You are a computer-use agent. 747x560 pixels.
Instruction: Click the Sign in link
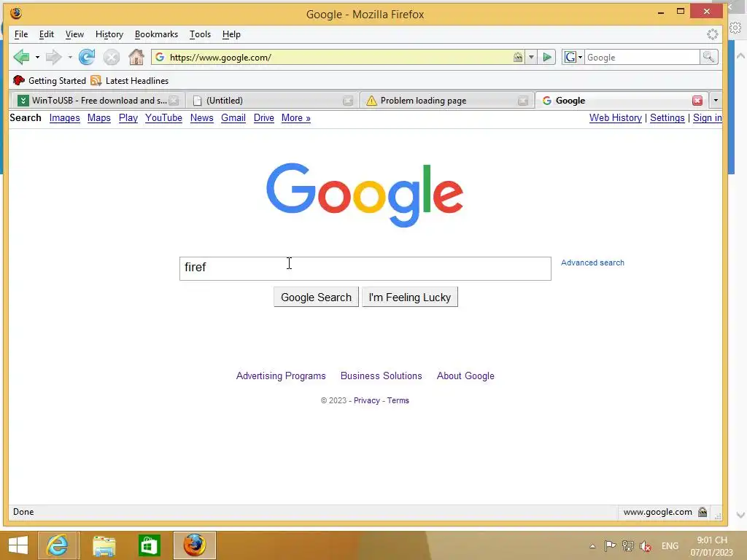(x=708, y=117)
